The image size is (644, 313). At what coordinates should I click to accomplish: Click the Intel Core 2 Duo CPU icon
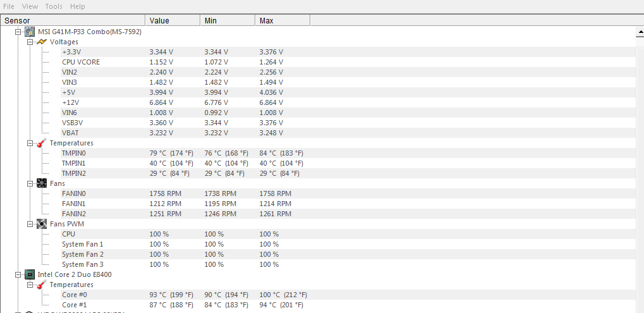30,274
